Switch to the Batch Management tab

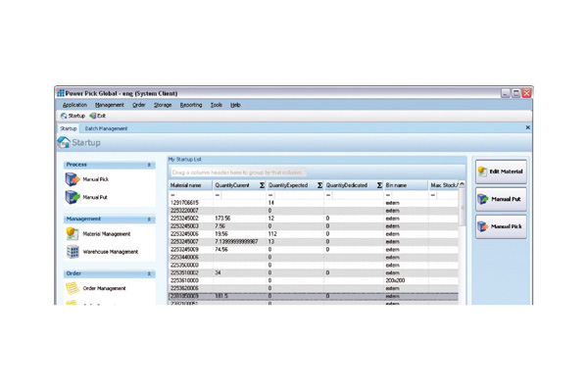tap(106, 128)
